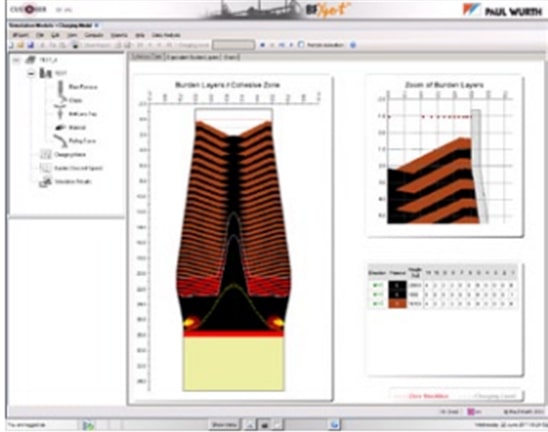Toggle the green check in the first table row
The image size is (548, 432).
pos(377,285)
